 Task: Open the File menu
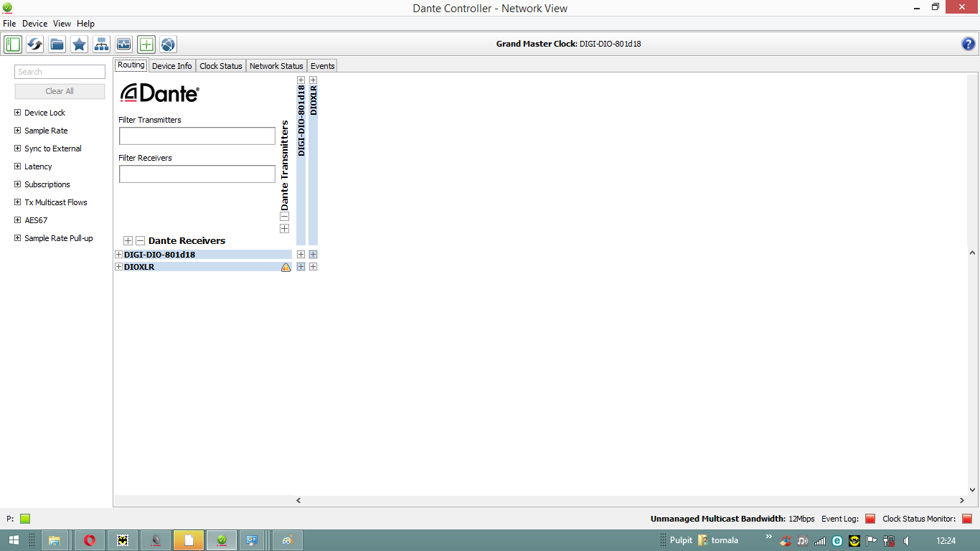pos(9,24)
